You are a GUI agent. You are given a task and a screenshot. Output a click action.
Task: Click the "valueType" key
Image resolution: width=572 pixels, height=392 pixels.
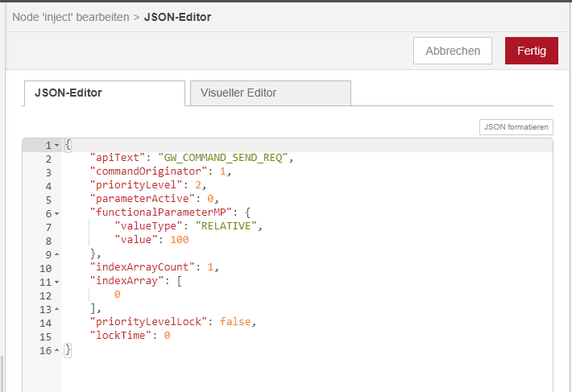tap(148, 226)
